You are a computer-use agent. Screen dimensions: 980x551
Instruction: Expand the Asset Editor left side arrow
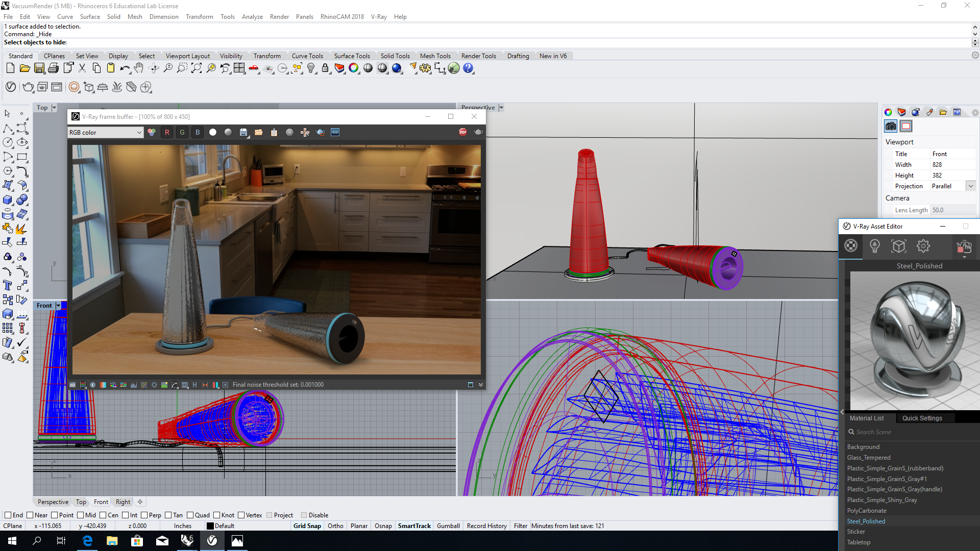pyautogui.click(x=842, y=412)
